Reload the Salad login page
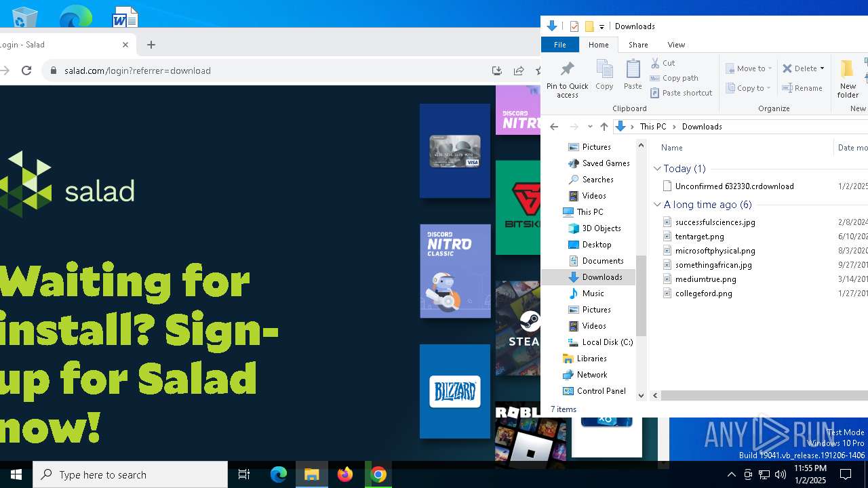This screenshot has height=488, width=868. (x=26, y=70)
